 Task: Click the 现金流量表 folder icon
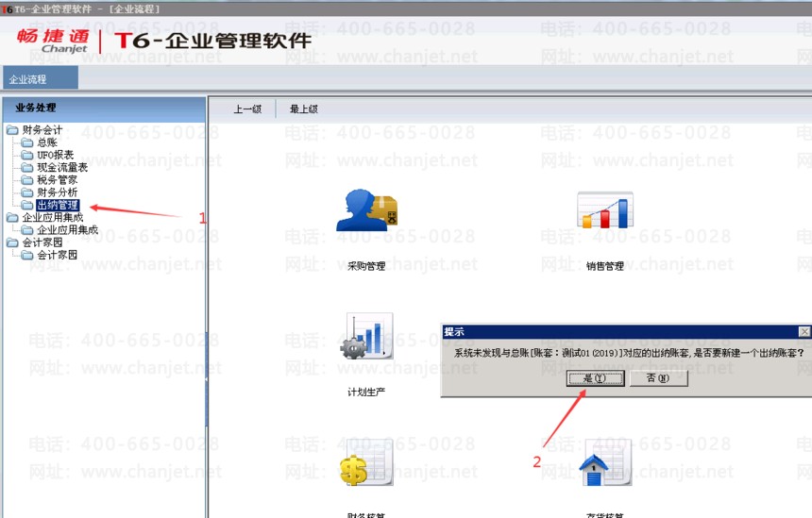click(x=27, y=167)
